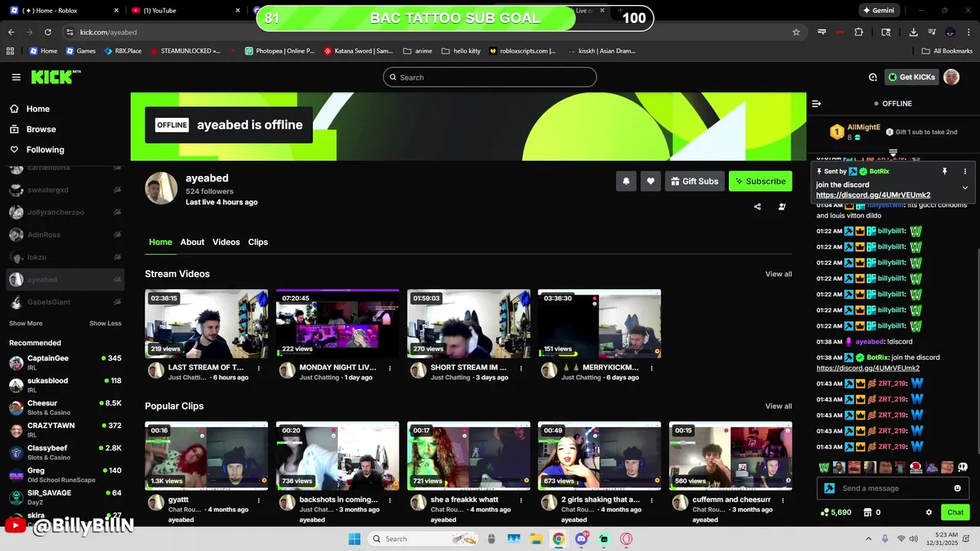This screenshot has width=980, height=551.
Task: Focus the Send a message field
Action: click(894, 488)
